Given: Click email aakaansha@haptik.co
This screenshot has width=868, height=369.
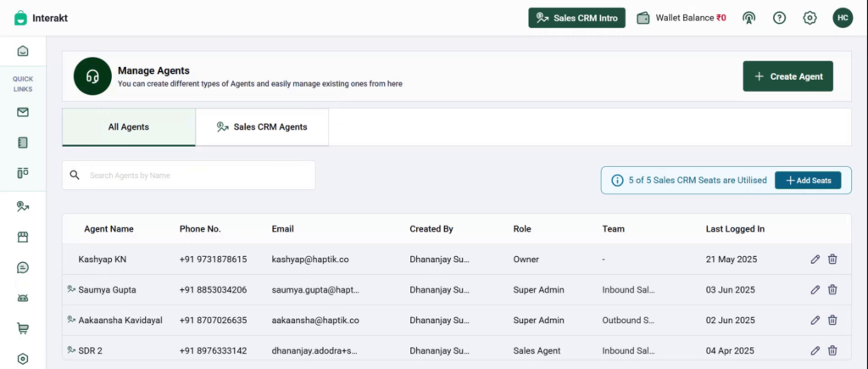Looking at the screenshot, I should (x=315, y=321).
